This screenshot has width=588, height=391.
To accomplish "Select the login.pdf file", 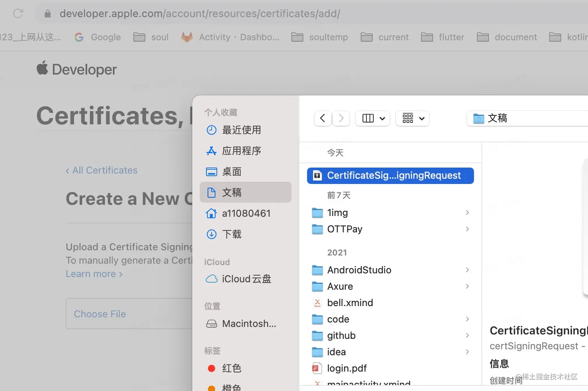I will coord(390,368).
